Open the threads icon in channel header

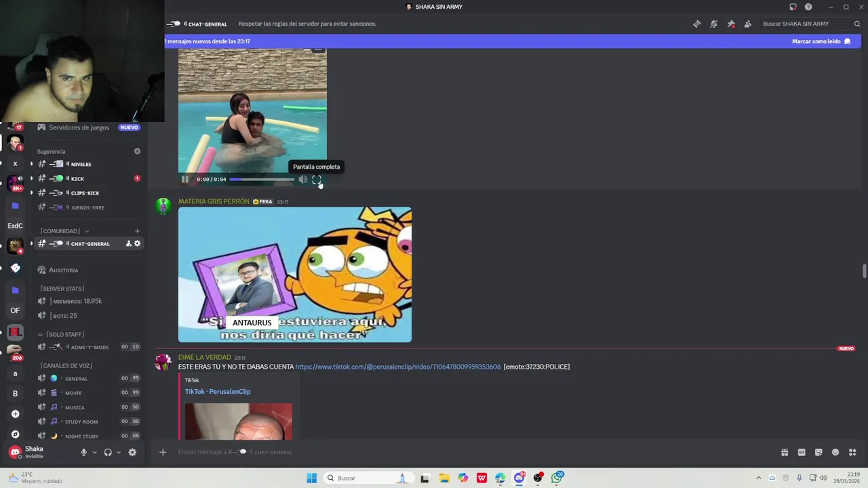click(696, 24)
